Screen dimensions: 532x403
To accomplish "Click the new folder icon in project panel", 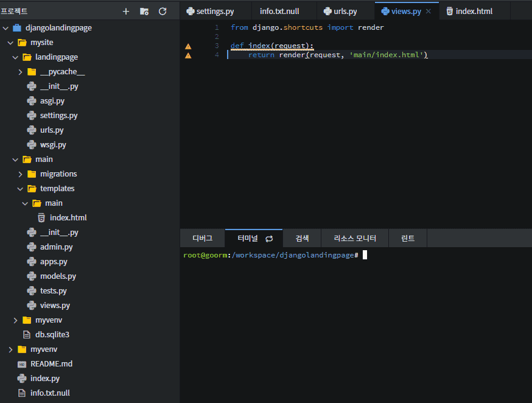I will (x=144, y=12).
